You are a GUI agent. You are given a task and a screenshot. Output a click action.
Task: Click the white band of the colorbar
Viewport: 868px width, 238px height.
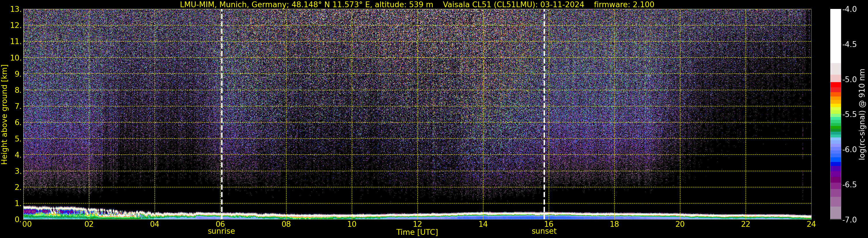(836, 36)
